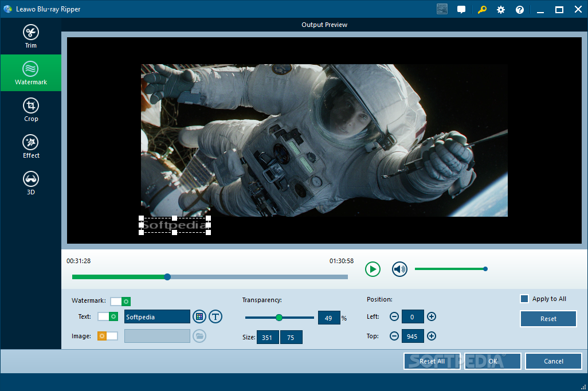Maximize the Leawo window

coord(559,10)
